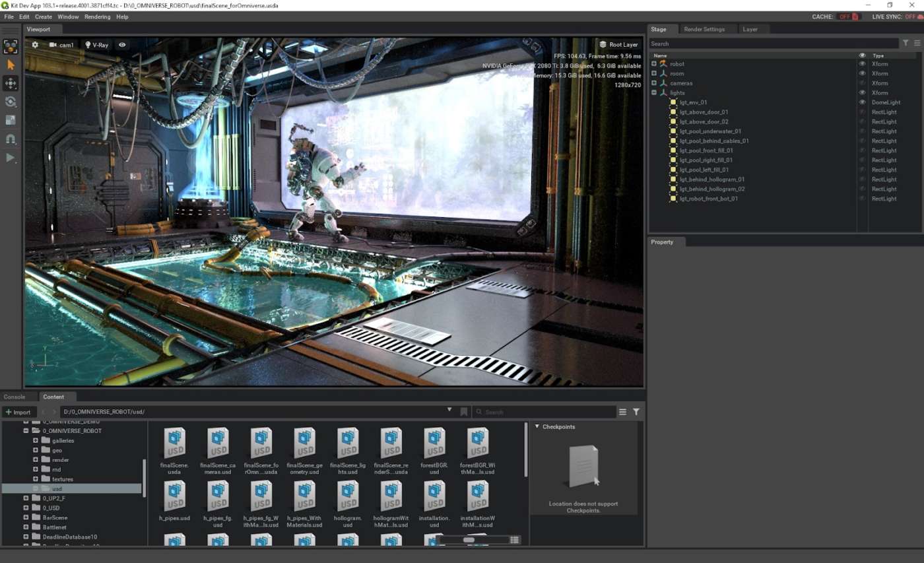Click the Import button in the Content panel
This screenshot has height=563, width=924.
click(18, 411)
